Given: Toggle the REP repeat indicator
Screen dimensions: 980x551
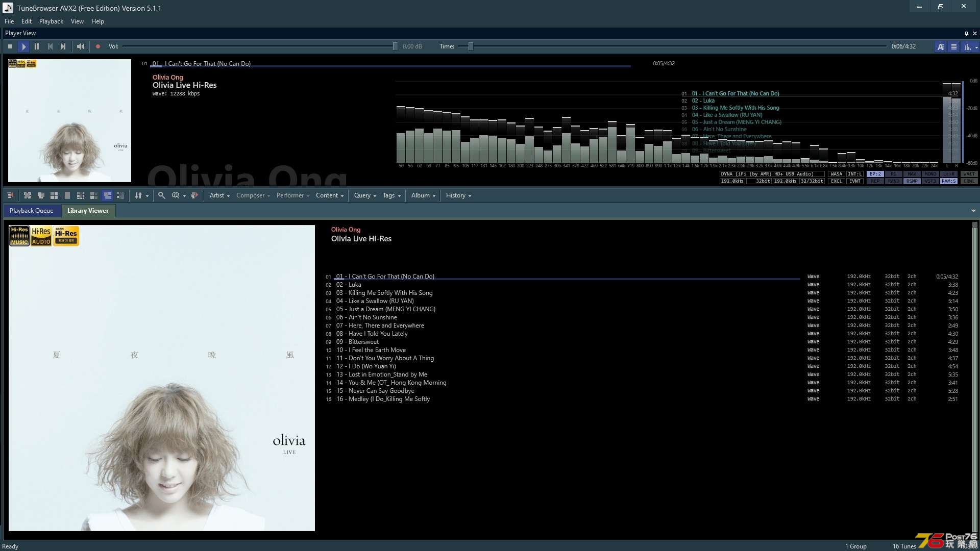Looking at the screenshot, I should click(x=875, y=181).
